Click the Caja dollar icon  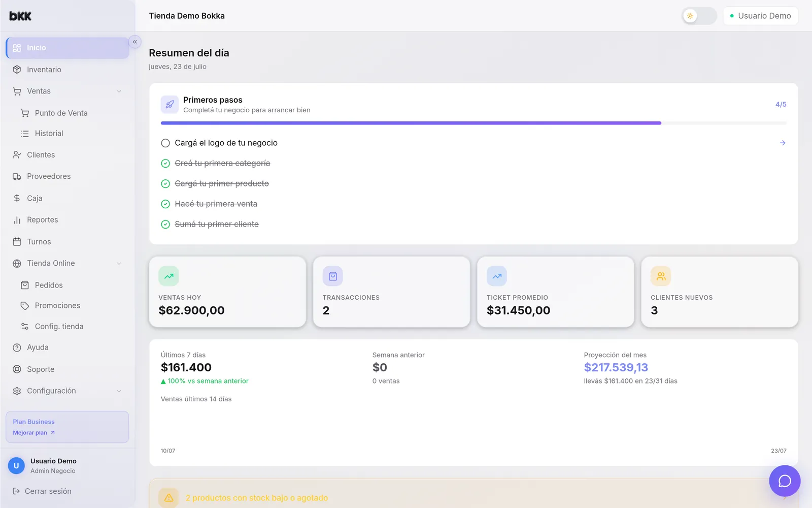pyautogui.click(x=17, y=198)
